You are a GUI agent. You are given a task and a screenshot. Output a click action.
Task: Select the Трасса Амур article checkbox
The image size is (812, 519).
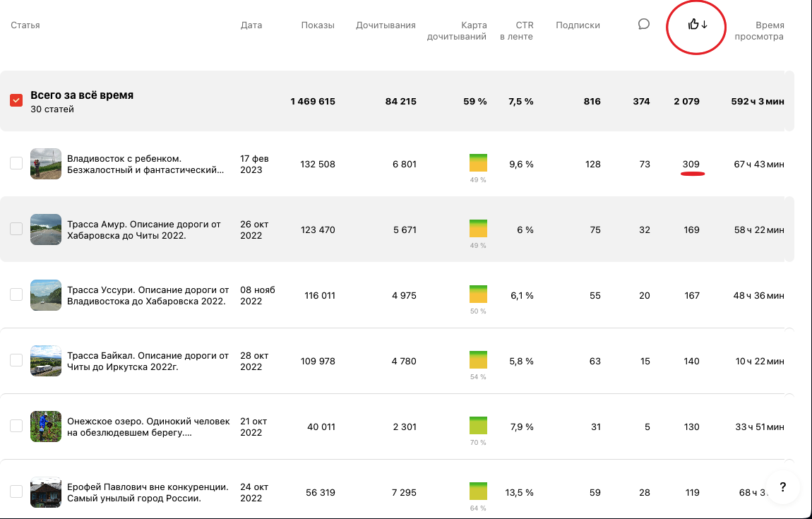pos(16,228)
